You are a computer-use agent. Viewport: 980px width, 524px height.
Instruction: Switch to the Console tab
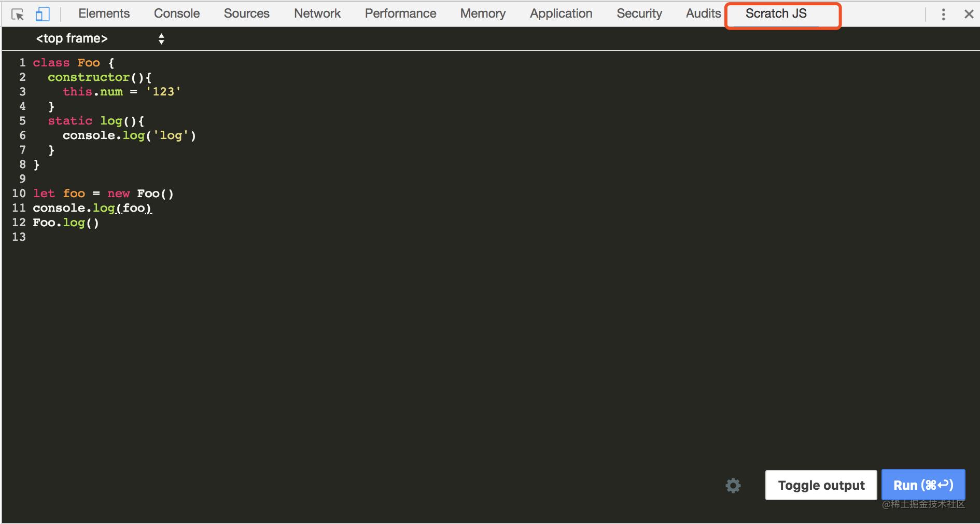pos(176,13)
